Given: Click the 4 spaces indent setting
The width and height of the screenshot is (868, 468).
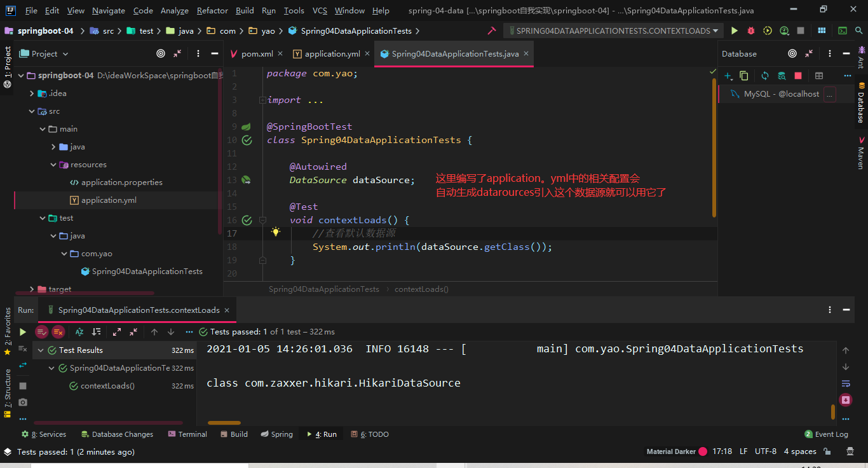Looking at the screenshot, I should click(x=800, y=451).
